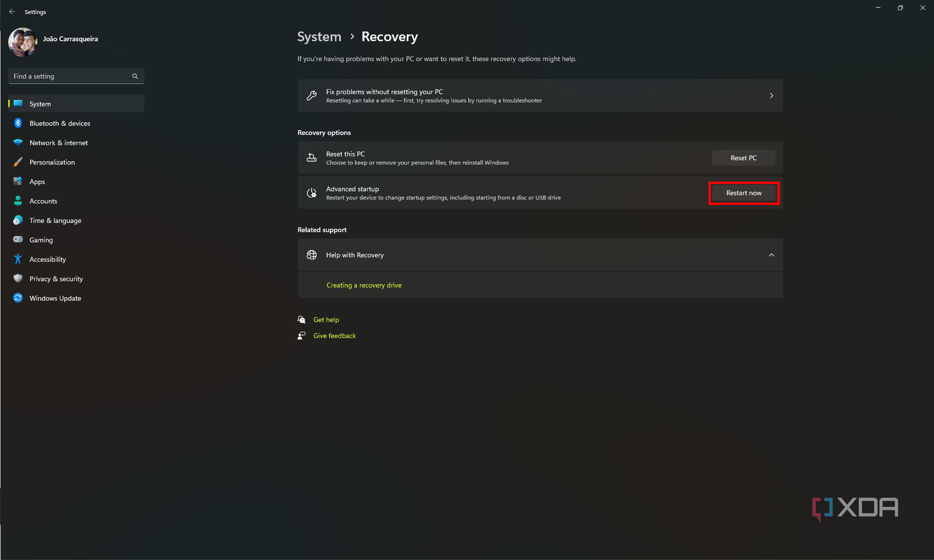Go to Accounts settings
This screenshot has height=560, width=934.
click(x=43, y=201)
